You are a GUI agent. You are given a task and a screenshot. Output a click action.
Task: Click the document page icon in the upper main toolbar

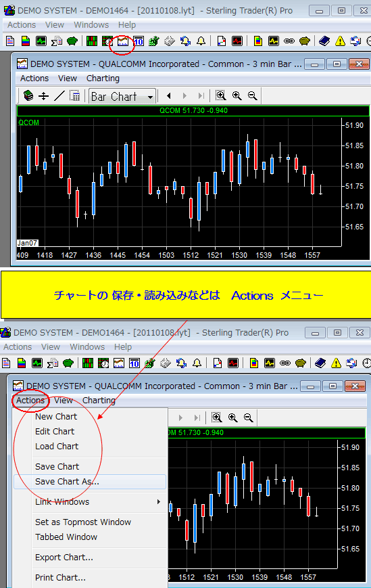(10, 41)
